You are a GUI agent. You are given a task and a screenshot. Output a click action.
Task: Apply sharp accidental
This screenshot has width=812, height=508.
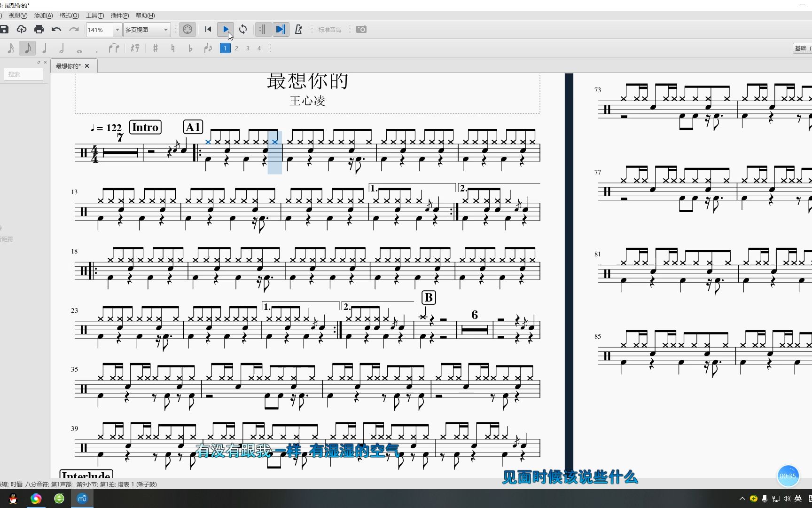156,48
